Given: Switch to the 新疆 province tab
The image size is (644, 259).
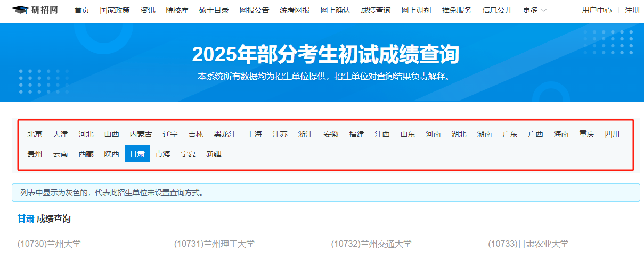Looking at the screenshot, I should [214, 154].
